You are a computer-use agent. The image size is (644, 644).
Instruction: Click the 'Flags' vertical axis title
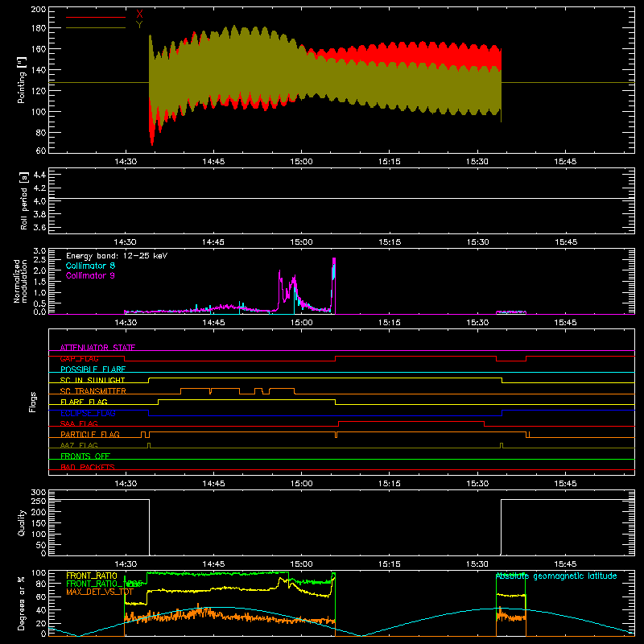pos(33,402)
